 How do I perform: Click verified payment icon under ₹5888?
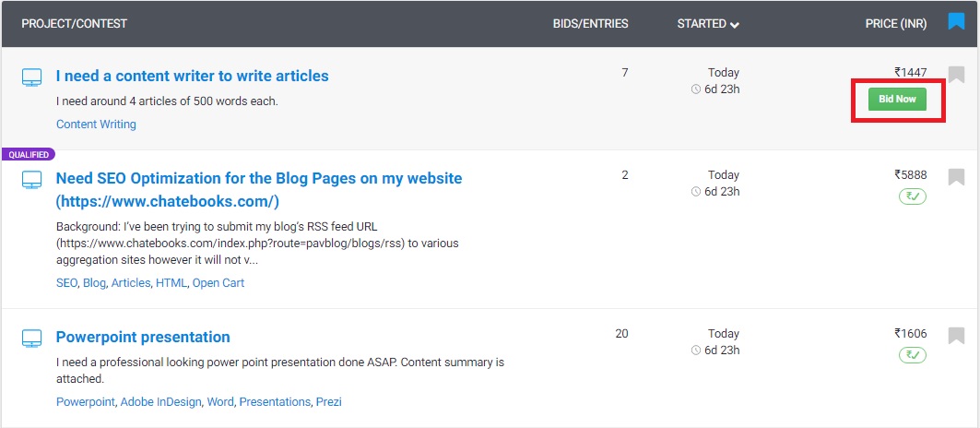pyautogui.click(x=913, y=196)
